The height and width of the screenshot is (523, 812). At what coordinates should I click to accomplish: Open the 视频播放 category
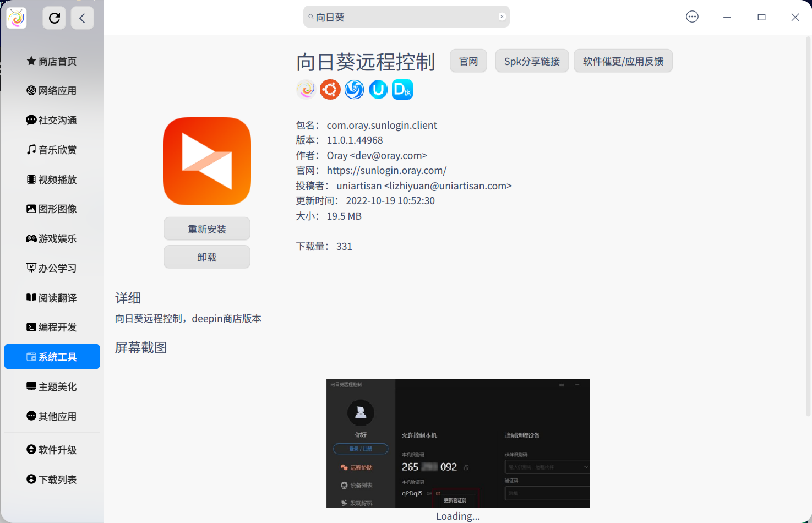52,179
